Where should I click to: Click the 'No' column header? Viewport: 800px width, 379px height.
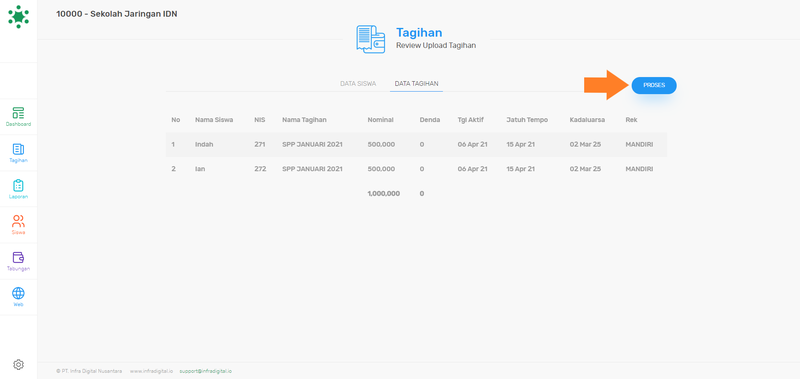[x=176, y=120]
